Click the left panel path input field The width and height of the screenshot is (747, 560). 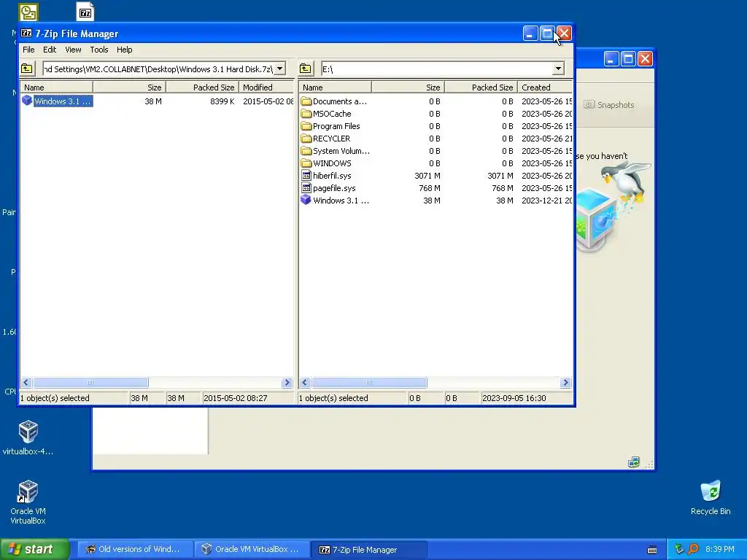[158, 69]
